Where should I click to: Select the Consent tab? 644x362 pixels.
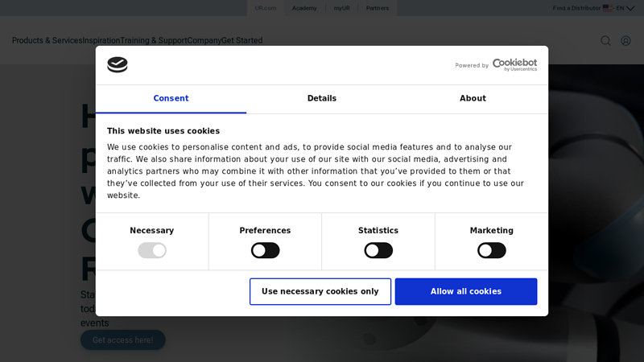click(x=171, y=98)
